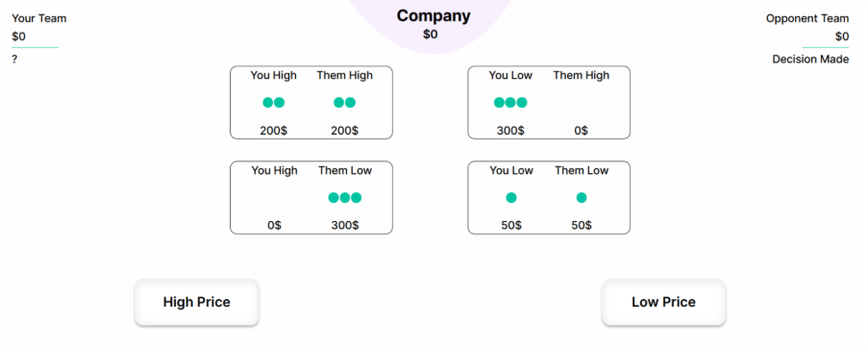Click the 300$ value under You Low

pos(510,131)
